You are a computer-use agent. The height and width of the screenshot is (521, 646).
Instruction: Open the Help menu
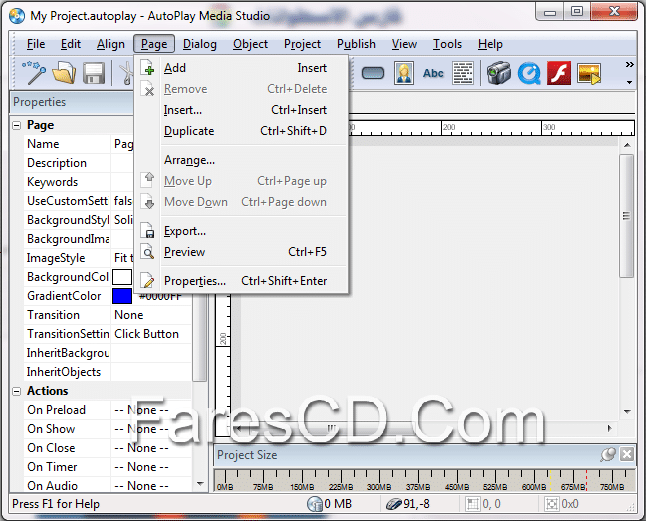pos(490,44)
